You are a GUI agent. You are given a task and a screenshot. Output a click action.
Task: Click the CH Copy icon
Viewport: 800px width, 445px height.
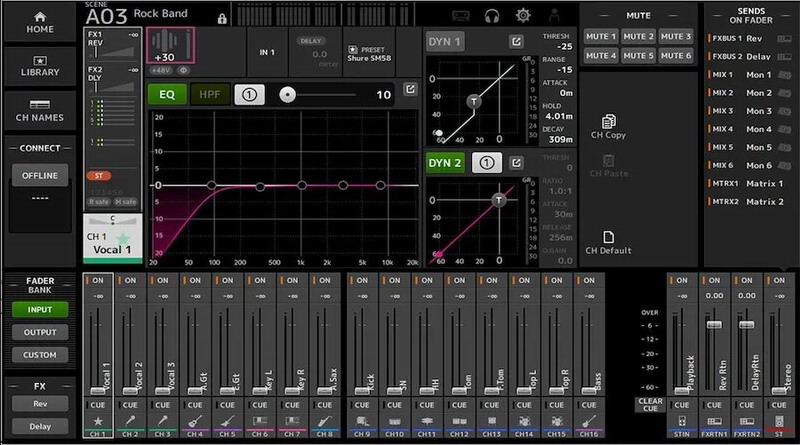click(x=609, y=121)
